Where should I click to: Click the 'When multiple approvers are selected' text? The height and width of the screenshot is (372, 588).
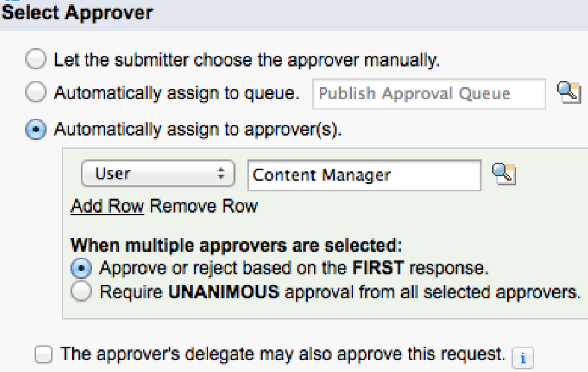[236, 246]
